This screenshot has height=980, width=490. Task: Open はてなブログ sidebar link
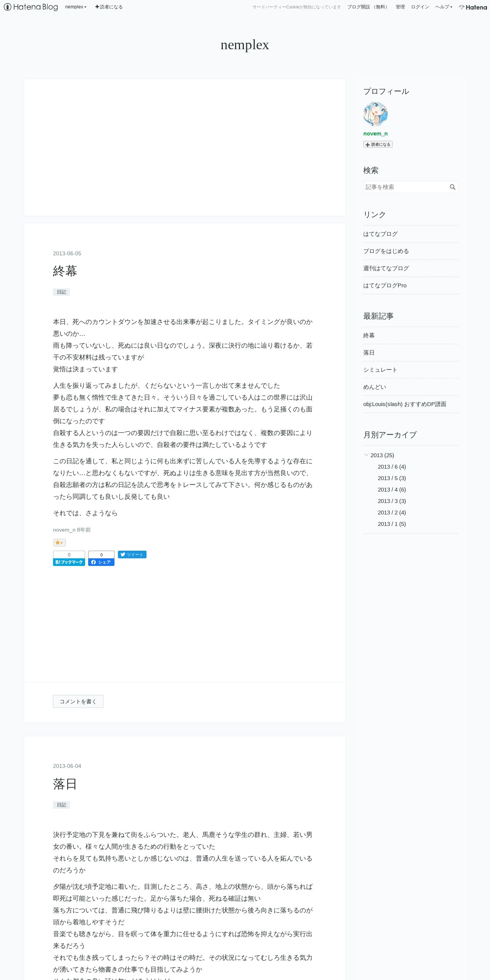click(380, 234)
